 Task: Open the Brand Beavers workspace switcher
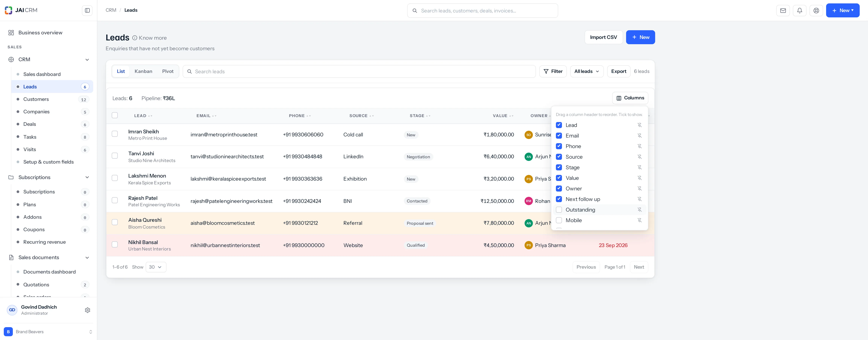[x=48, y=331]
